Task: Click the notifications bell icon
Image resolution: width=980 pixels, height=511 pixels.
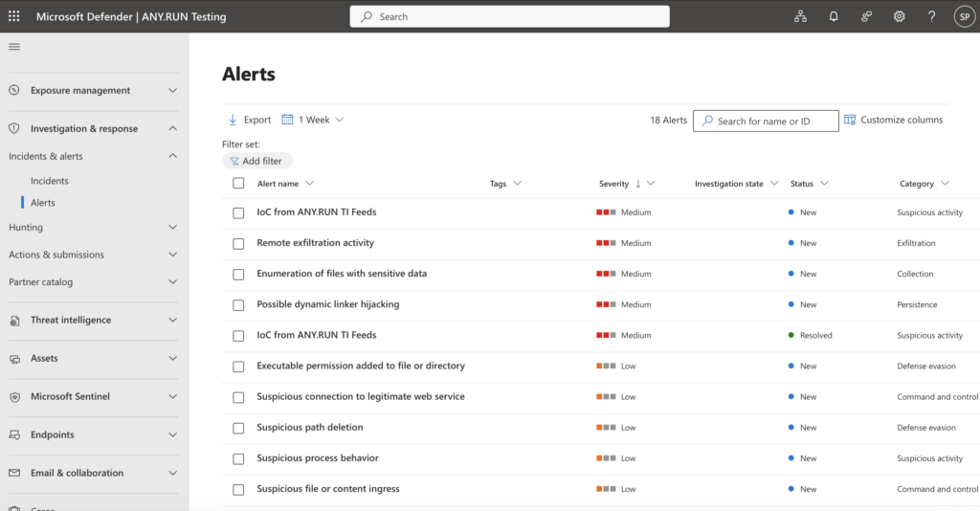Action: point(834,16)
